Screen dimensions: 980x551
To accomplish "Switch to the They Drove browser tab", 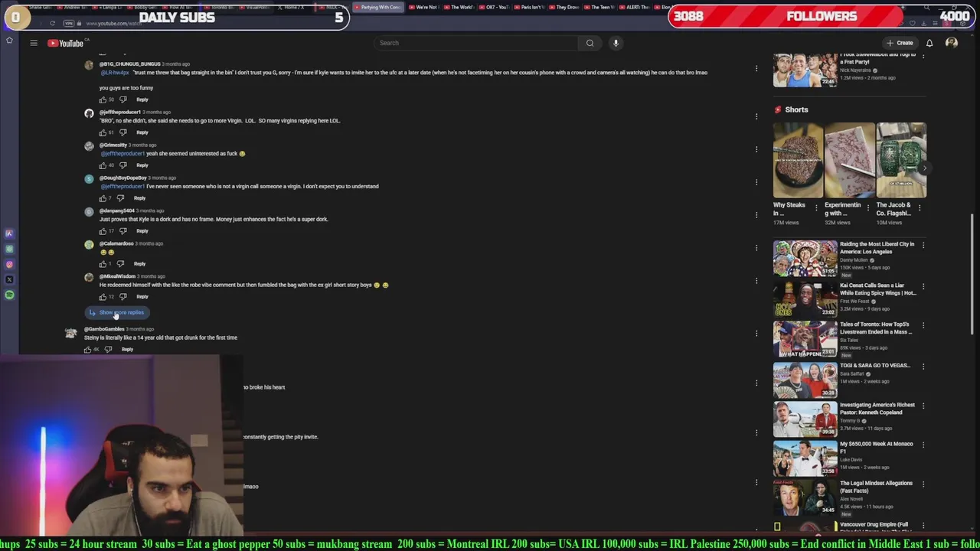I will click(x=564, y=7).
